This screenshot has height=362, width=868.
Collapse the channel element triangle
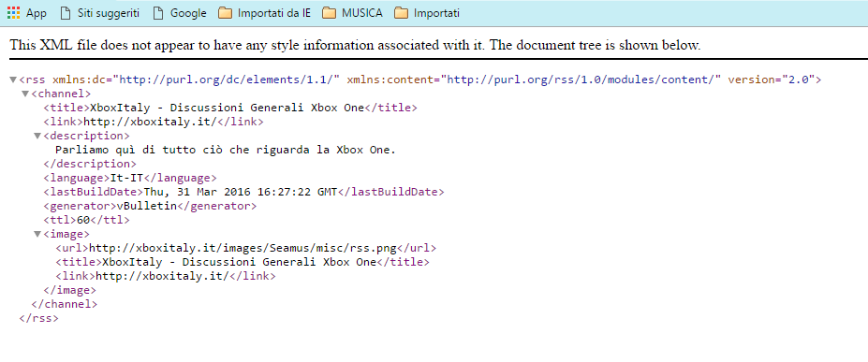tap(25, 94)
